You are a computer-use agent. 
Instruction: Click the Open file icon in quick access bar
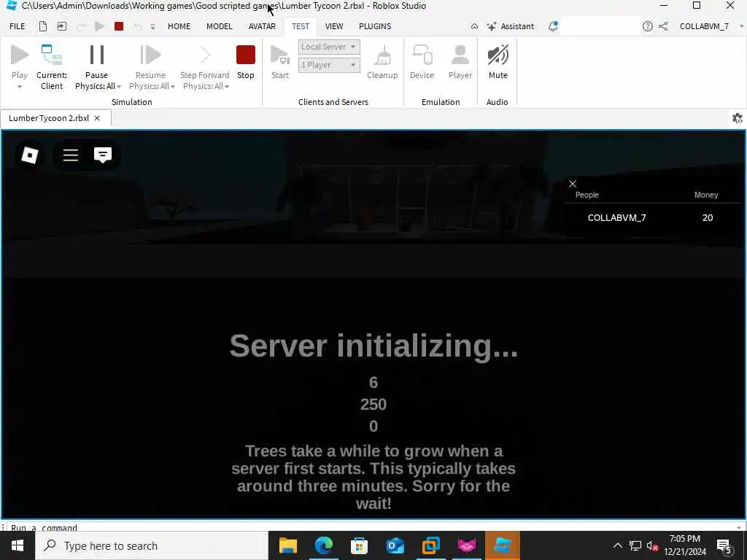62,26
